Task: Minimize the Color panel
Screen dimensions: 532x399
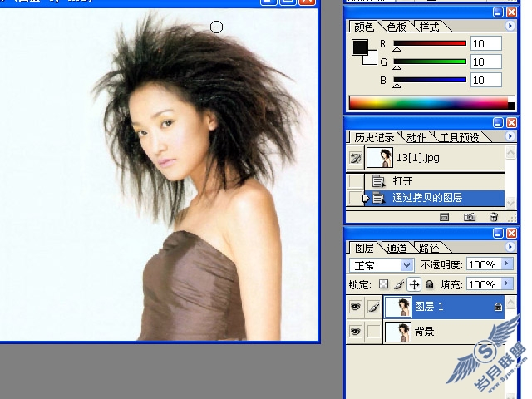Action: (498, 12)
